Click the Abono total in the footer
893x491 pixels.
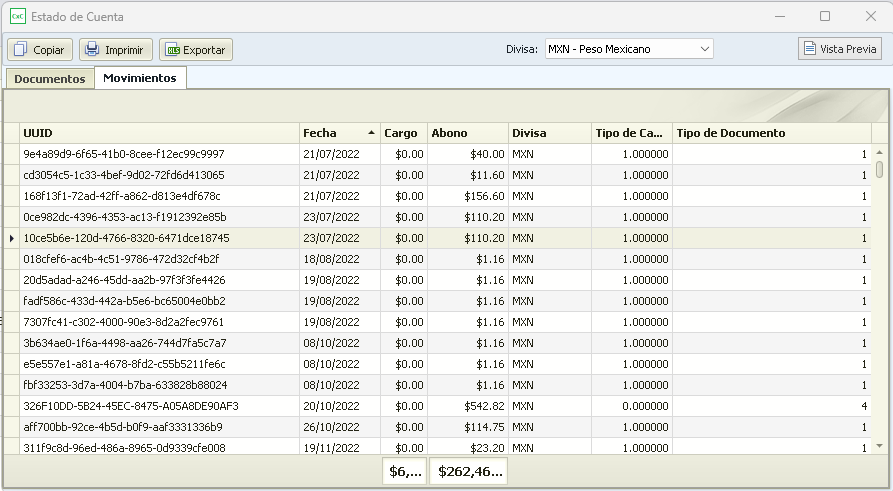(469, 471)
